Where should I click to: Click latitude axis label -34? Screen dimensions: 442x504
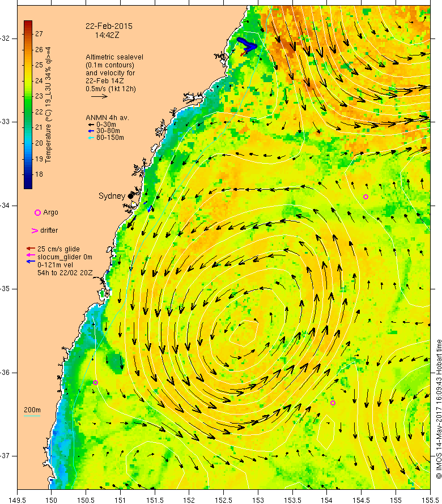[x=5, y=205]
